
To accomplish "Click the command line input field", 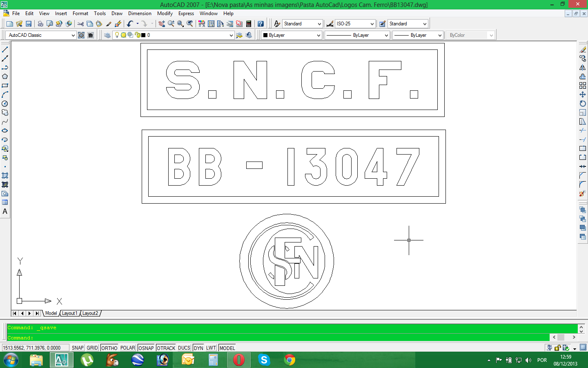I will [278, 338].
